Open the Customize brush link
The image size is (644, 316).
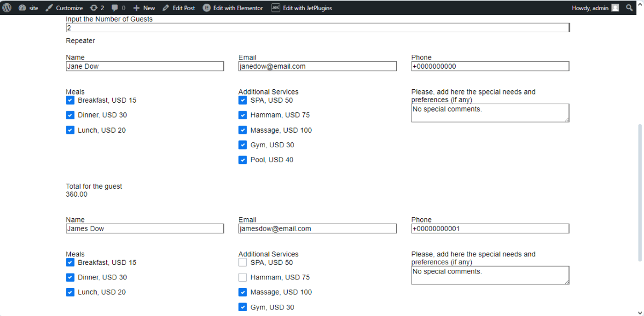coord(64,8)
